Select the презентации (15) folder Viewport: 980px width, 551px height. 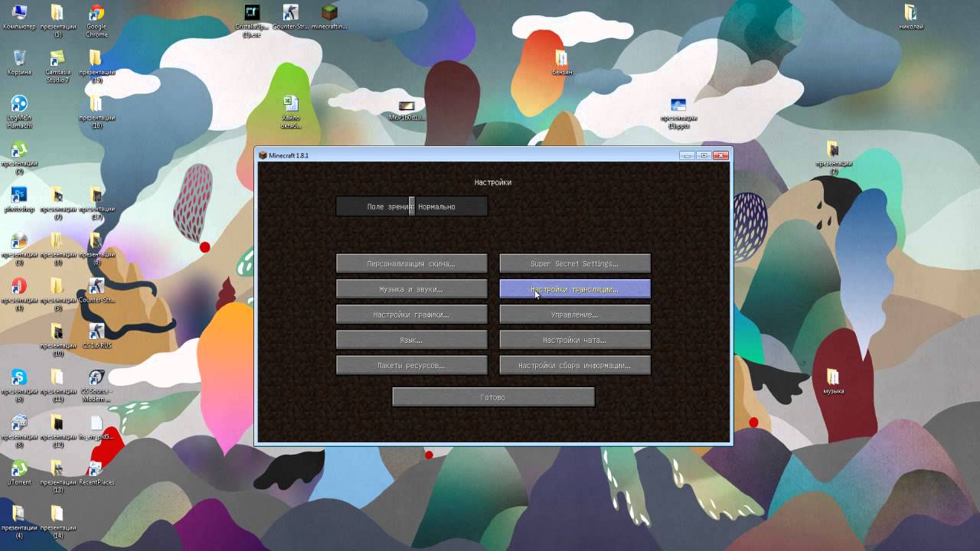point(96,67)
